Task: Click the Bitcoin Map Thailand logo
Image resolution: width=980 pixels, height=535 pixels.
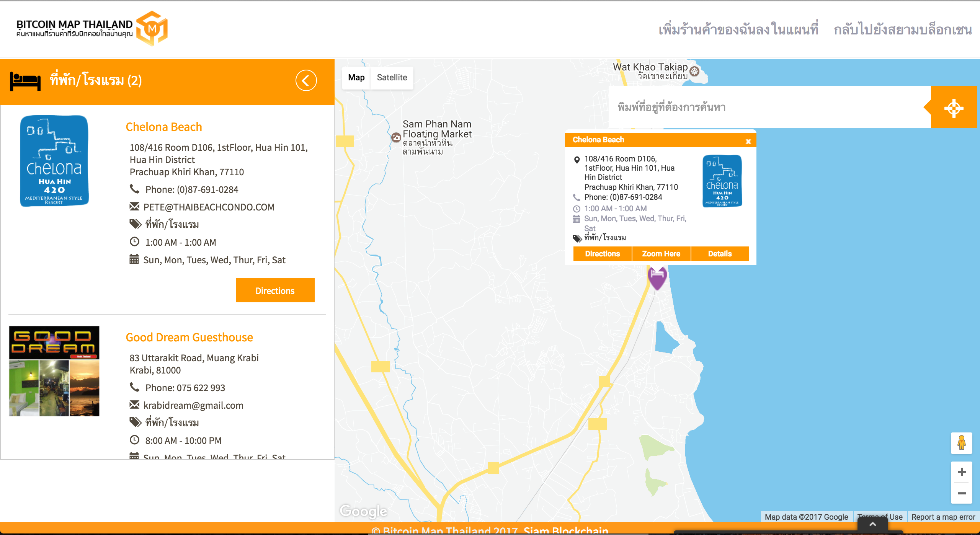Action: click(92, 28)
